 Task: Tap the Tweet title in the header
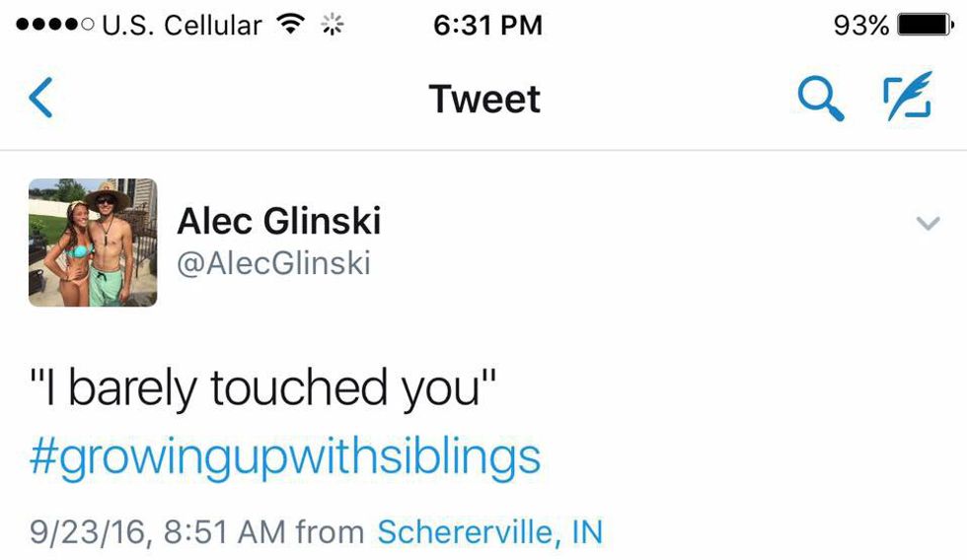point(484,99)
